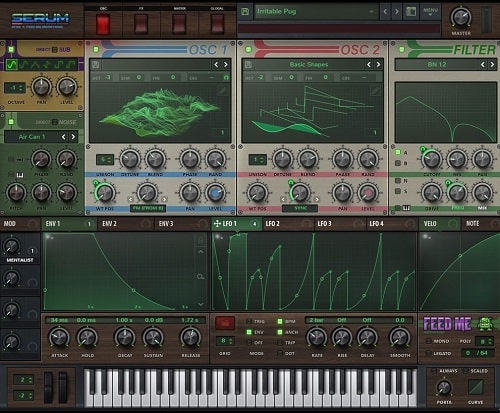The image size is (500, 413).
Task: Select the sine sub oscillator waveform
Action: pos(12,64)
